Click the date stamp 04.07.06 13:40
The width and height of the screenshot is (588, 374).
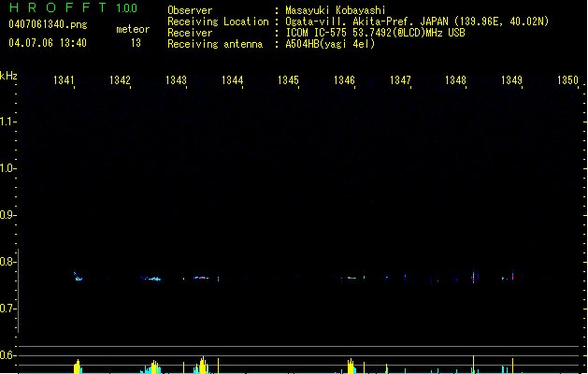coord(48,43)
